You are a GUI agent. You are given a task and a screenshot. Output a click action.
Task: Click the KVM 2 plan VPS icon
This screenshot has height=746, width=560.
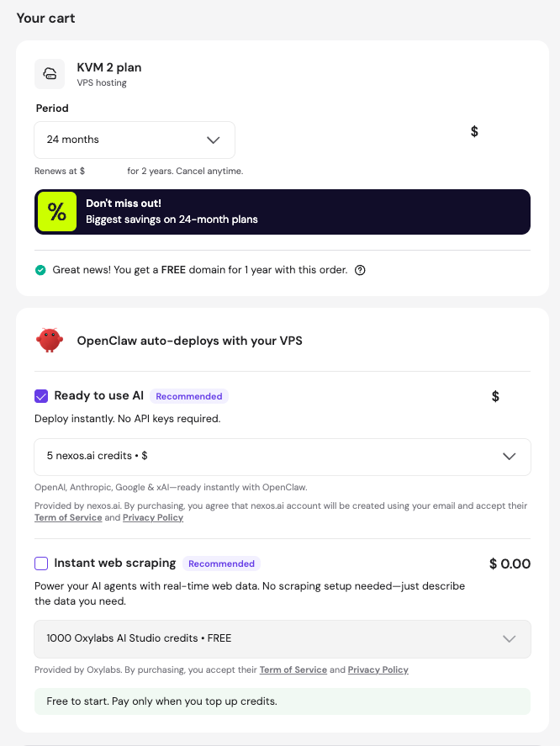click(50, 74)
